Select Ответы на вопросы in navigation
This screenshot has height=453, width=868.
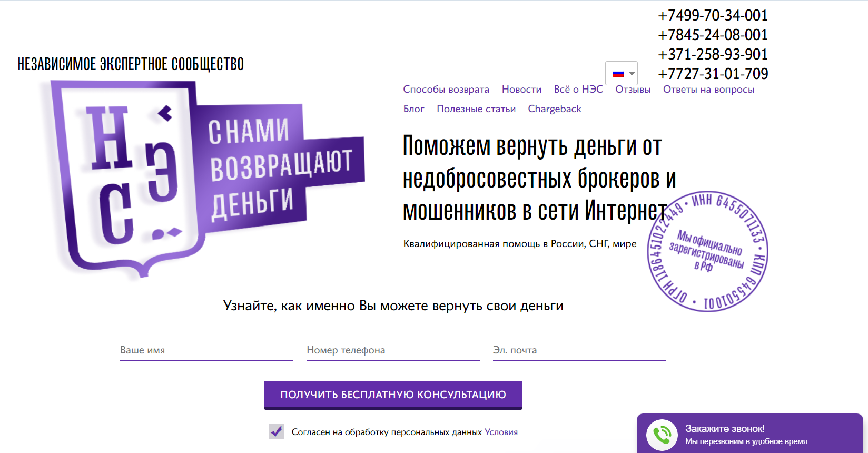tap(708, 90)
